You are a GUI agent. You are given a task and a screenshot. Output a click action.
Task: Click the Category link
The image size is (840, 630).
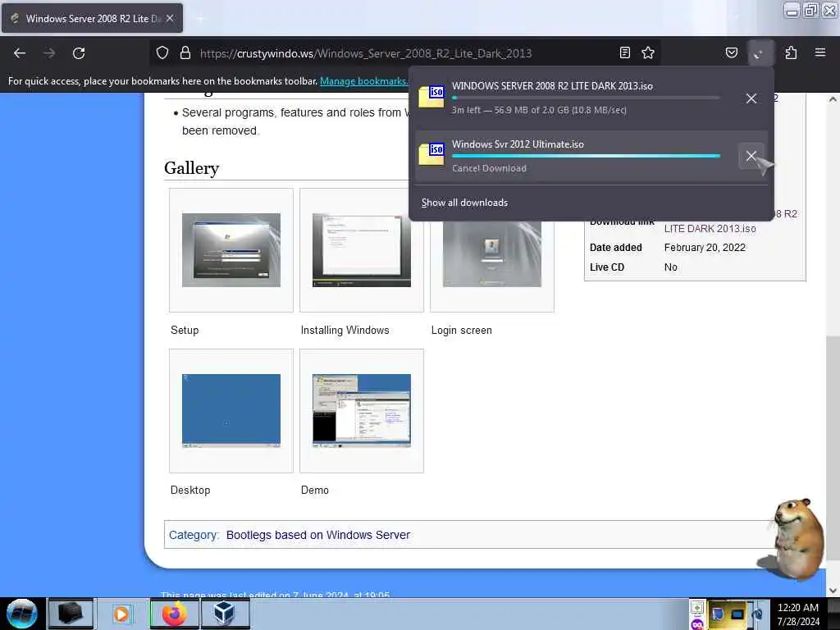193,535
